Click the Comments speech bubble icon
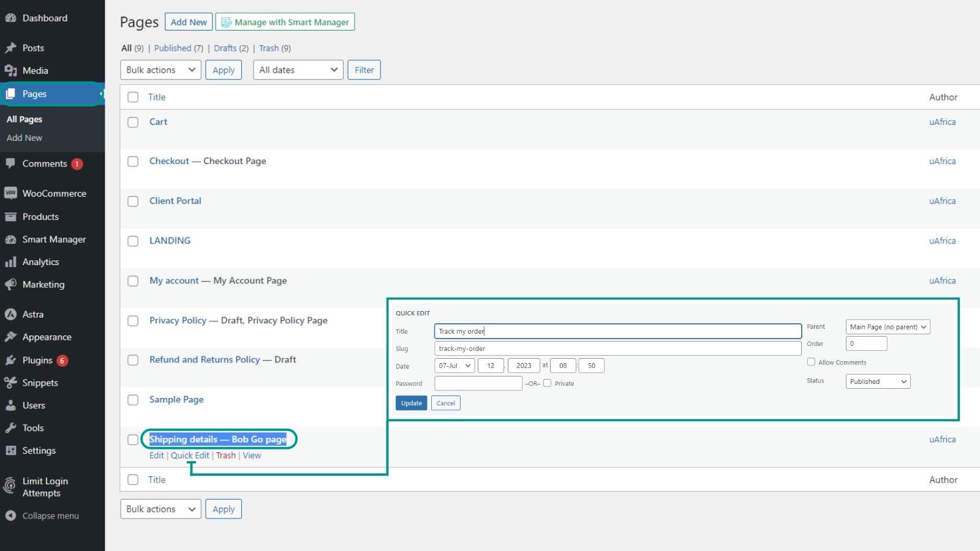This screenshot has width=980, height=551. [10, 163]
